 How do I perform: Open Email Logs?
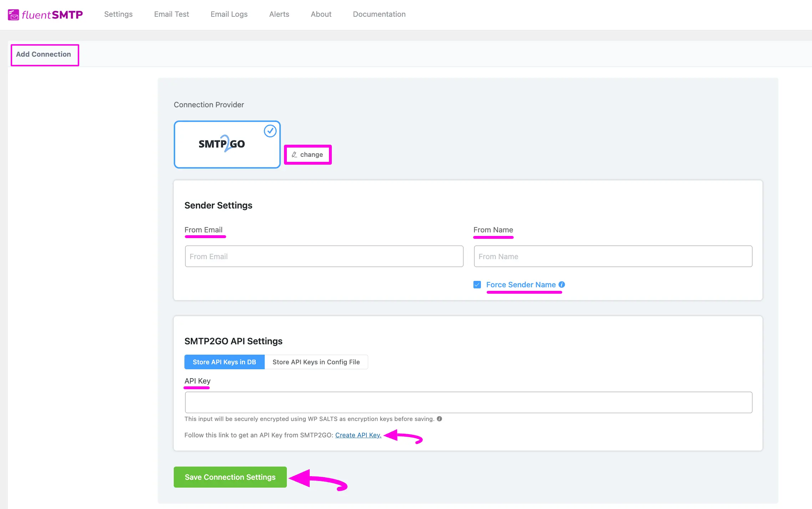[229, 14]
